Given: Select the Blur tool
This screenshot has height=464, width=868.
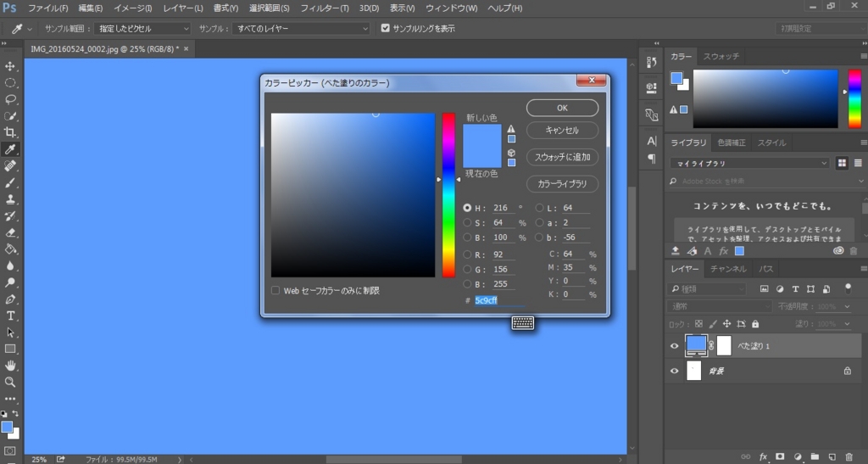Looking at the screenshot, I should (10, 266).
